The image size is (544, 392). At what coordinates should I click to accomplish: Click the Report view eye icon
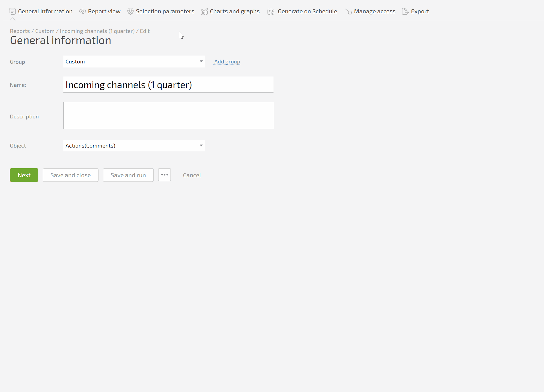point(82,11)
